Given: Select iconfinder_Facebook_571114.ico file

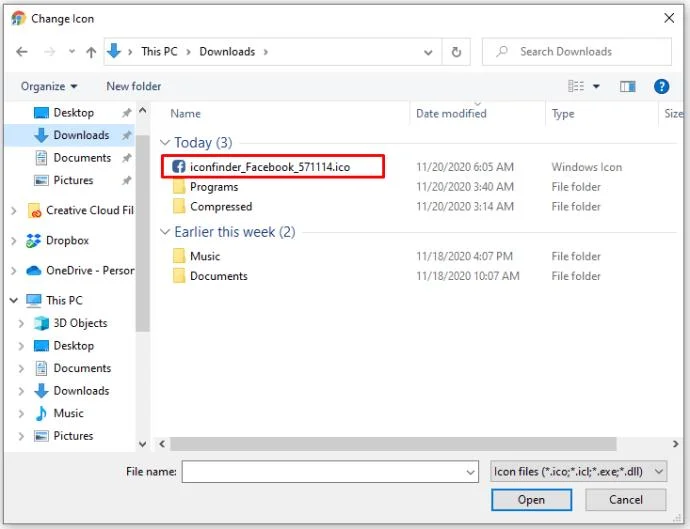Looking at the screenshot, I should pos(270,167).
